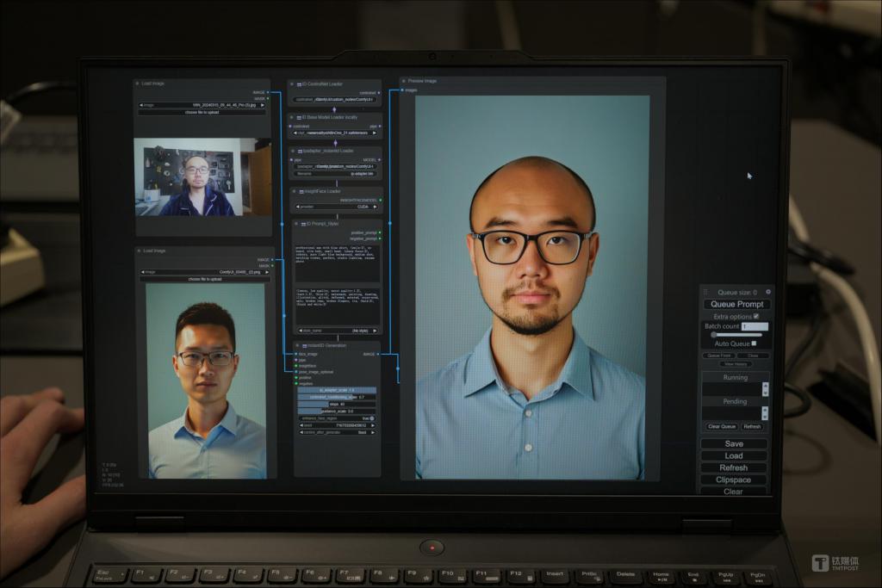Advance style_name to next style
This screenshot has width=882, height=588.
pos(375,331)
